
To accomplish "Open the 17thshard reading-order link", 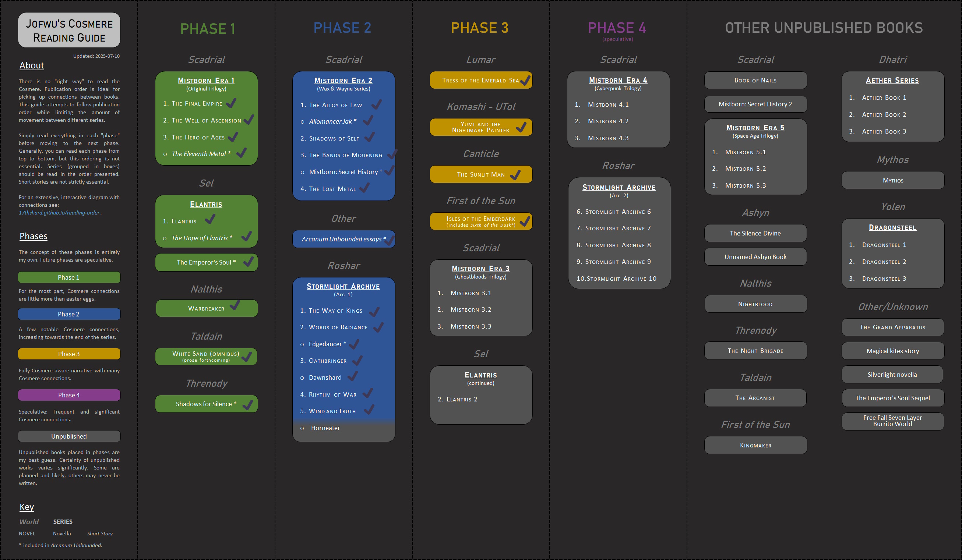I will pos(59,213).
